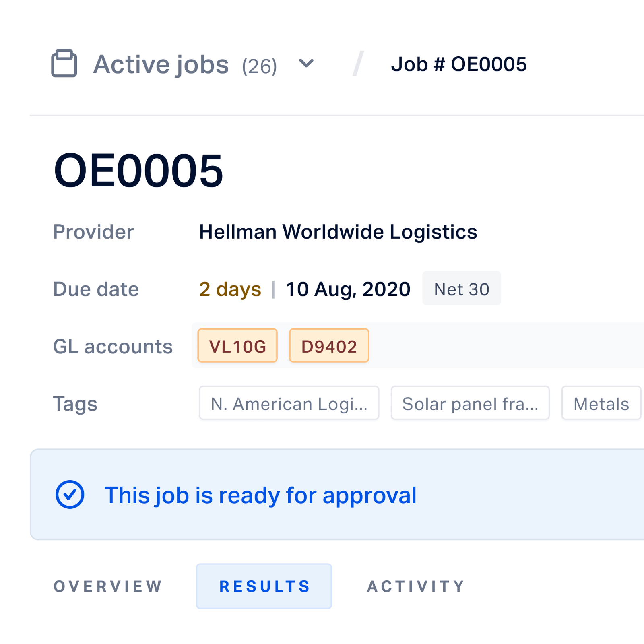Select the D9402 GL account chip

tap(329, 346)
